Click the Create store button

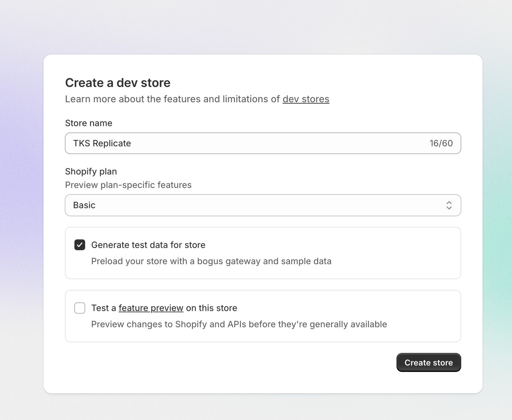[x=428, y=362]
